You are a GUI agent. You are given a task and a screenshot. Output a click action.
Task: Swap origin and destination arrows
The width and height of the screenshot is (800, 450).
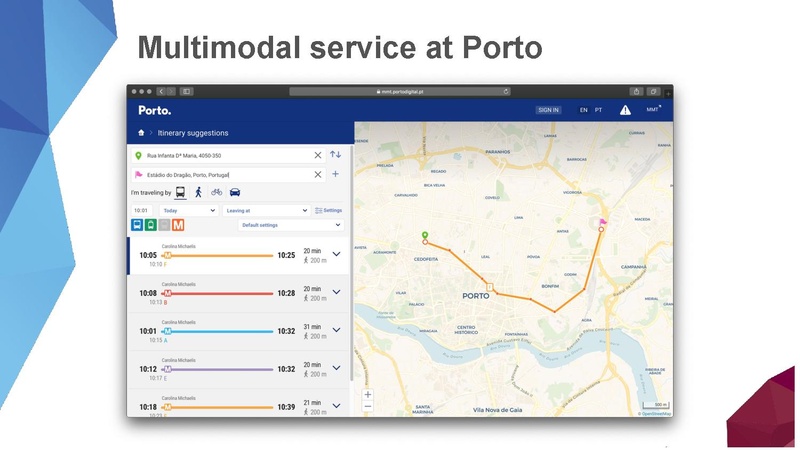click(335, 154)
